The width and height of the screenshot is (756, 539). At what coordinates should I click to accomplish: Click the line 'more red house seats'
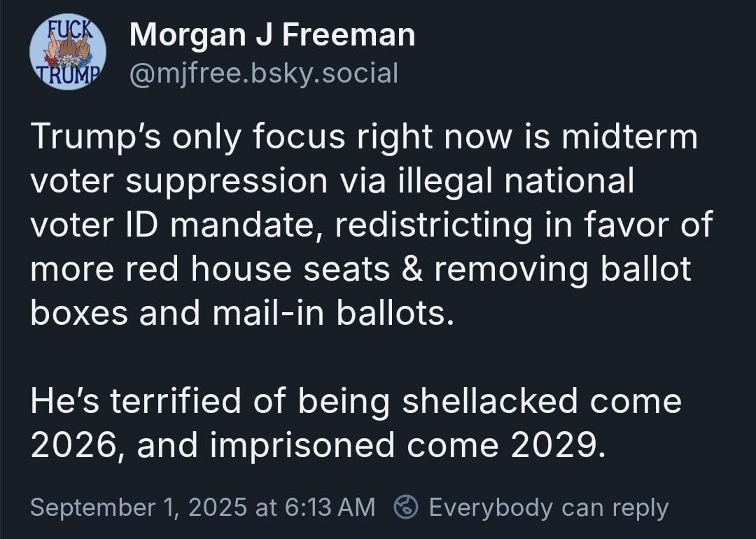(360, 270)
